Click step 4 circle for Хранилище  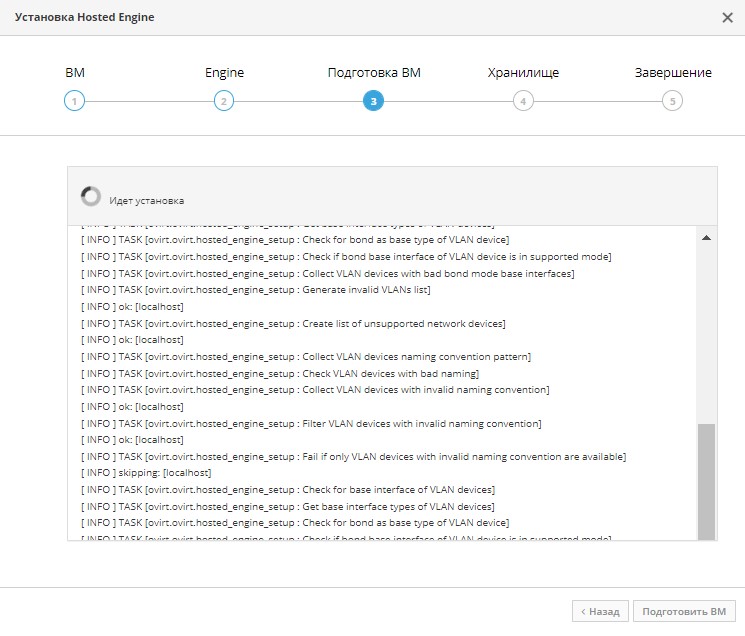click(x=523, y=101)
